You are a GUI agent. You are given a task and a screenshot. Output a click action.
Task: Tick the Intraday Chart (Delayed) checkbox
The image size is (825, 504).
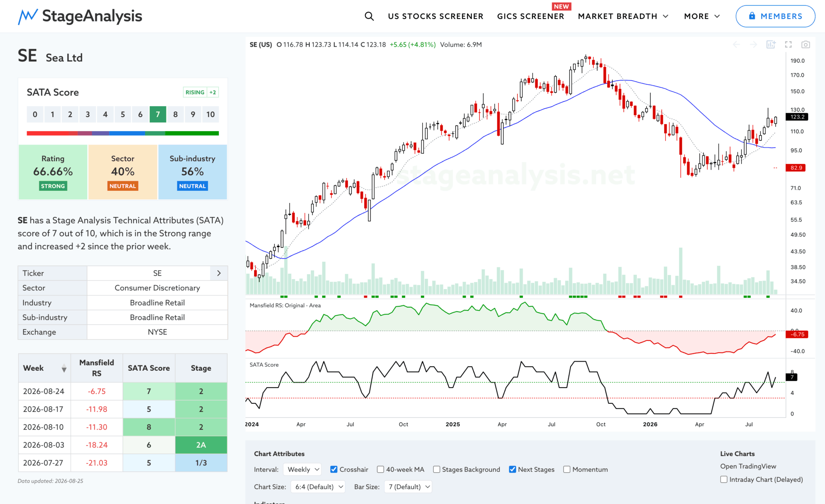pos(724,479)
